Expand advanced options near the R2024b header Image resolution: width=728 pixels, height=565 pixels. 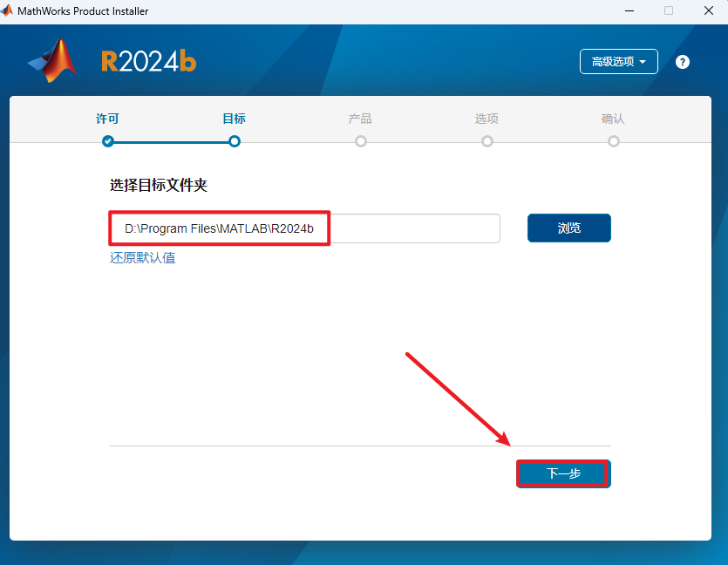point(618,62)
